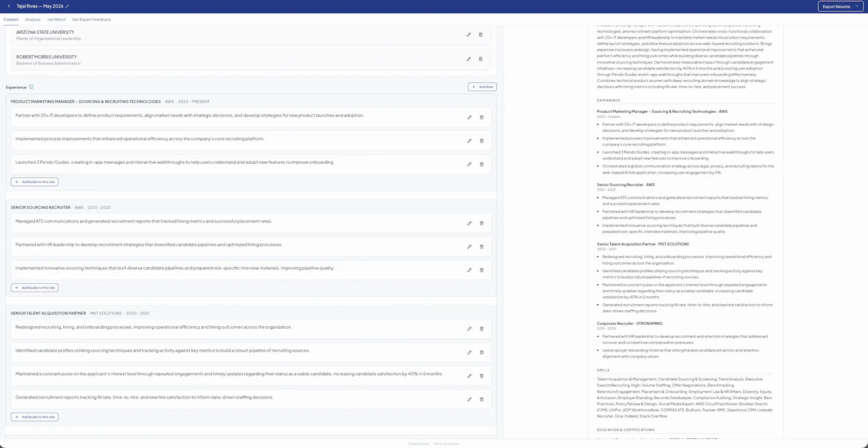The image size is (868, 448).
Task: Click 'Led employer rebranding initiative' preview bullet
Action: 681,353
